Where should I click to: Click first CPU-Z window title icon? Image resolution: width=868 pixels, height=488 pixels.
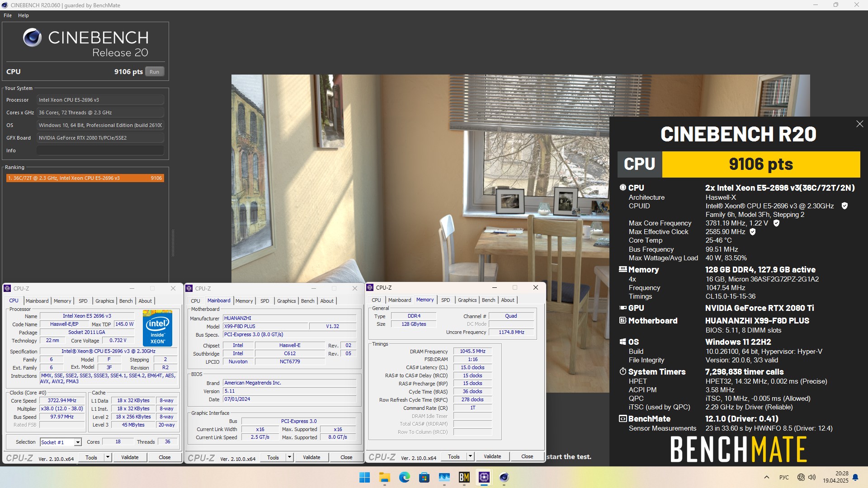[x=7, y=288]
